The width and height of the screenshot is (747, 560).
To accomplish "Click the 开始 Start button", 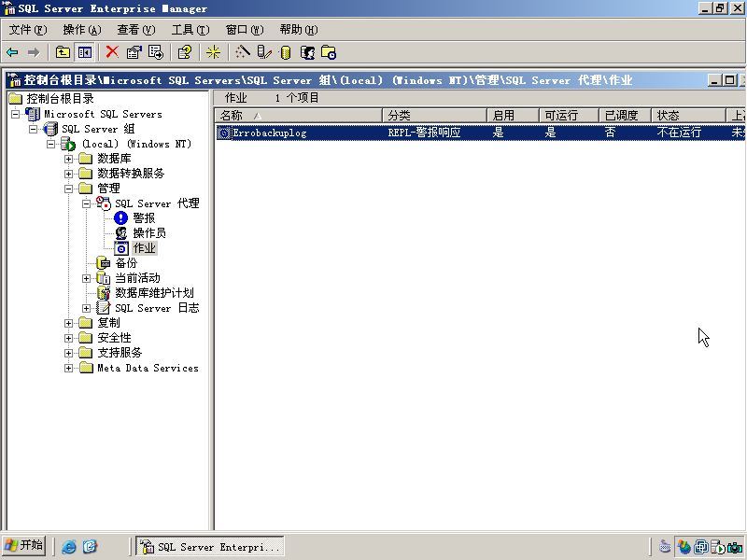I will (x=25, y=546).
